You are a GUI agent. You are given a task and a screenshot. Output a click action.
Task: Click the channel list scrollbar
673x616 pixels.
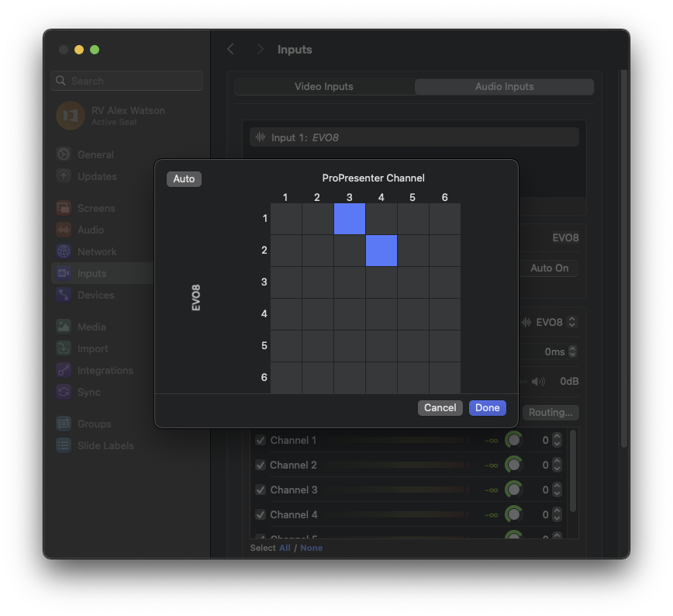(x=572, y=471)
